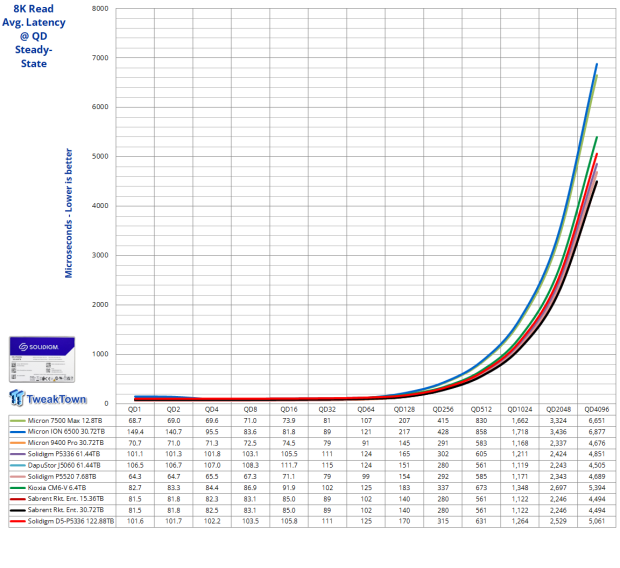Click the 4,676 value for Micron 9400 Pro
620x568 pixels.
(x=597, y=443)
